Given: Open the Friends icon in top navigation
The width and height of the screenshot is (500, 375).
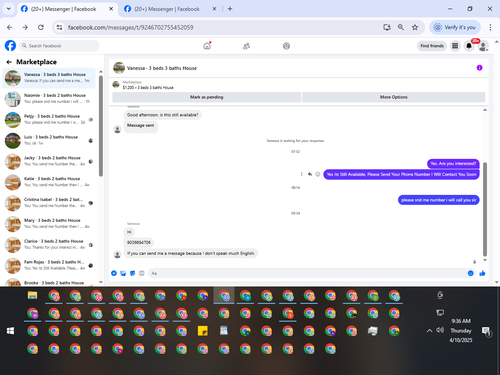Looking at the screenshot, I should (246, 46).
